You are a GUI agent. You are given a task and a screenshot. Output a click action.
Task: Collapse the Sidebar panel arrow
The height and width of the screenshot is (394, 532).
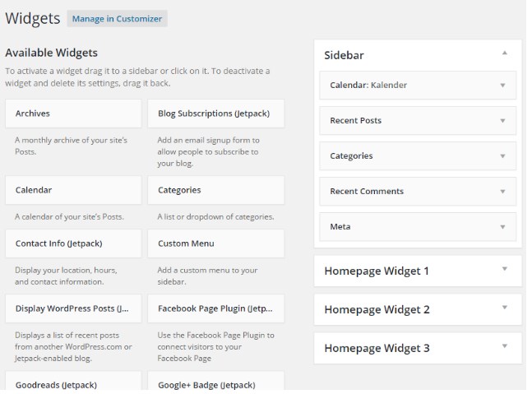(x=504, y=53)
